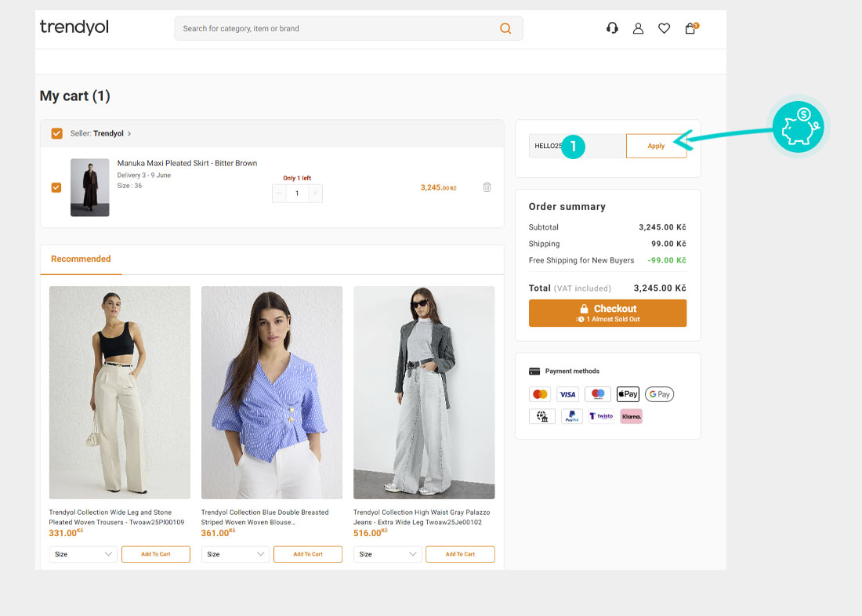Add Blue Double Breasted Blouse to cart
The height and width of the screenshot is (616, 862).
click(x=308, y=554)
